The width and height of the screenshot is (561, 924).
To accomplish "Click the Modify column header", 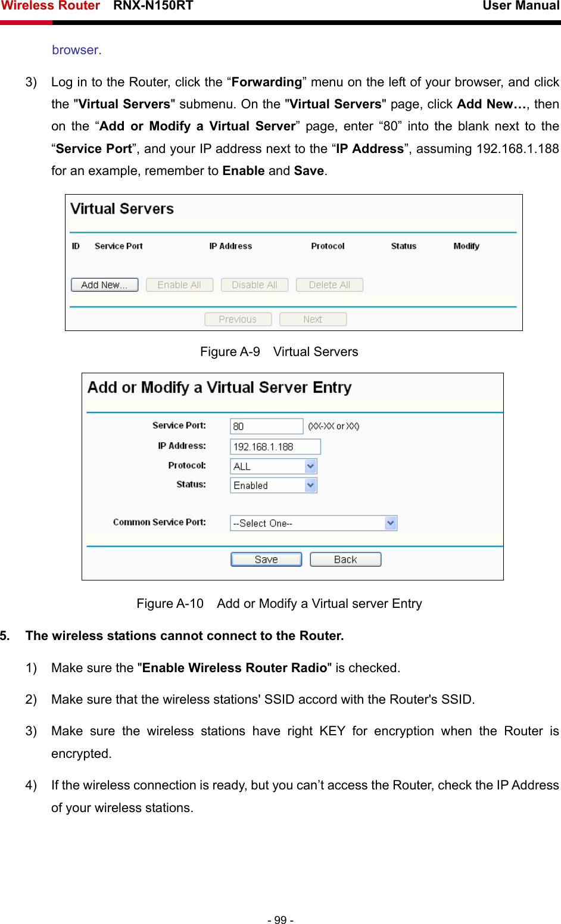I will point(466,246).
